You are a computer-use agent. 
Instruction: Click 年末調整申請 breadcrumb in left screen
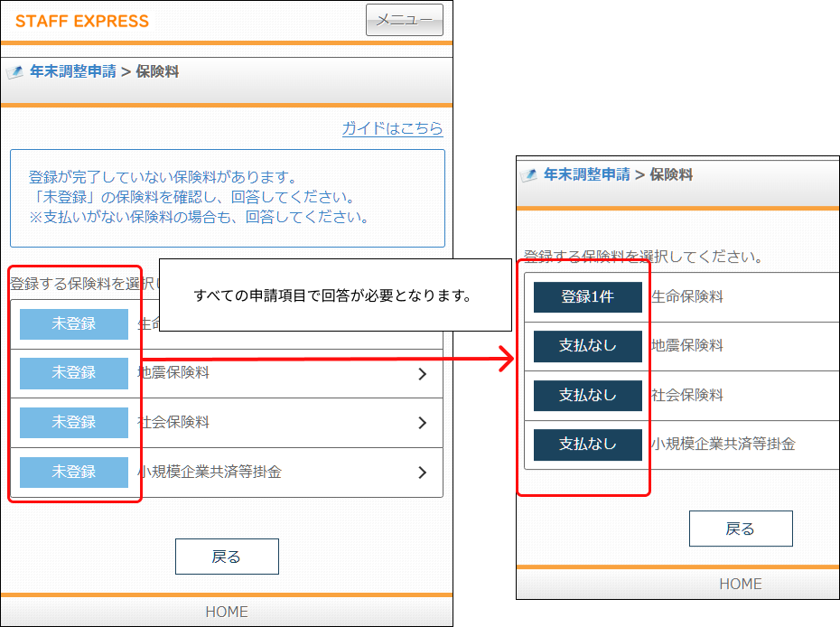pyautogui.click(x=73, y=71)
